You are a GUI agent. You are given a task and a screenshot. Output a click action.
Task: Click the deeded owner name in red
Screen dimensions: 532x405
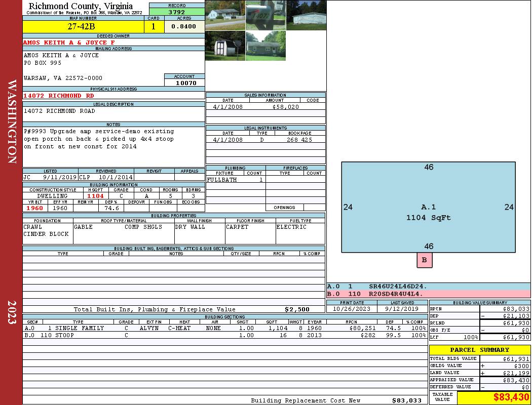tap(69, 43)
